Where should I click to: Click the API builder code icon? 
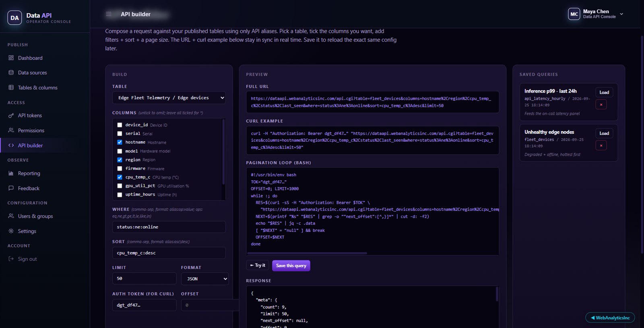click(11, 145)
